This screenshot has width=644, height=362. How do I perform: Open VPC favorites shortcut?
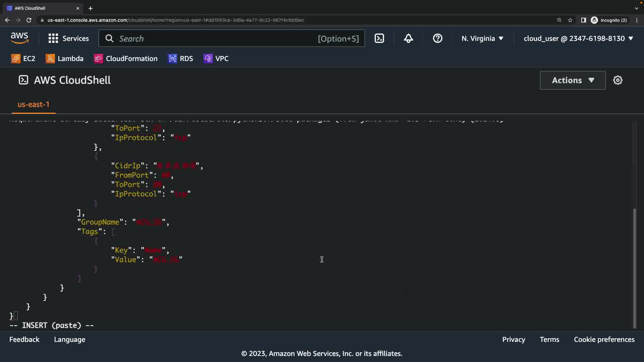click(216, 59)
